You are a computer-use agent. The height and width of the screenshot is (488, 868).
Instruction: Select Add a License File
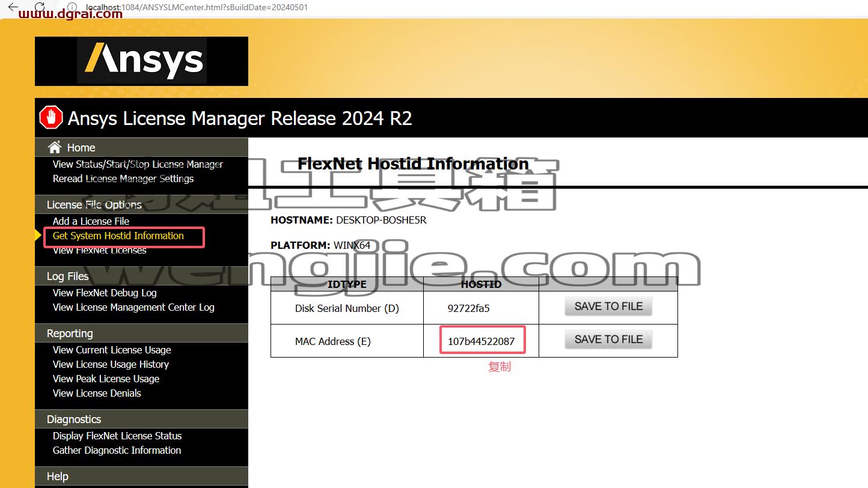pyautogui.click(x=91, y=221)
